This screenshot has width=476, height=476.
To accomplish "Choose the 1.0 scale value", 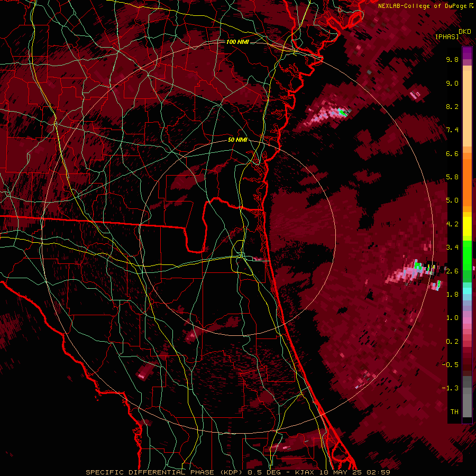I will (x=452, y=318).
